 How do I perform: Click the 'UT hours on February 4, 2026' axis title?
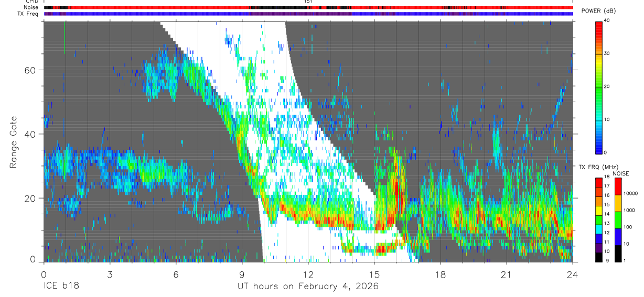click(308, 287)
